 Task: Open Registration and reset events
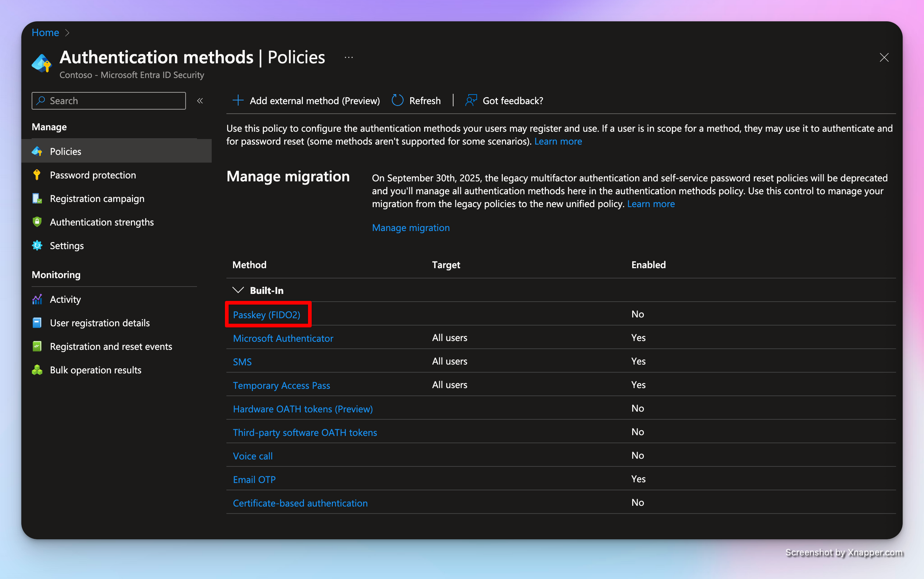click(x=111, y=347)
